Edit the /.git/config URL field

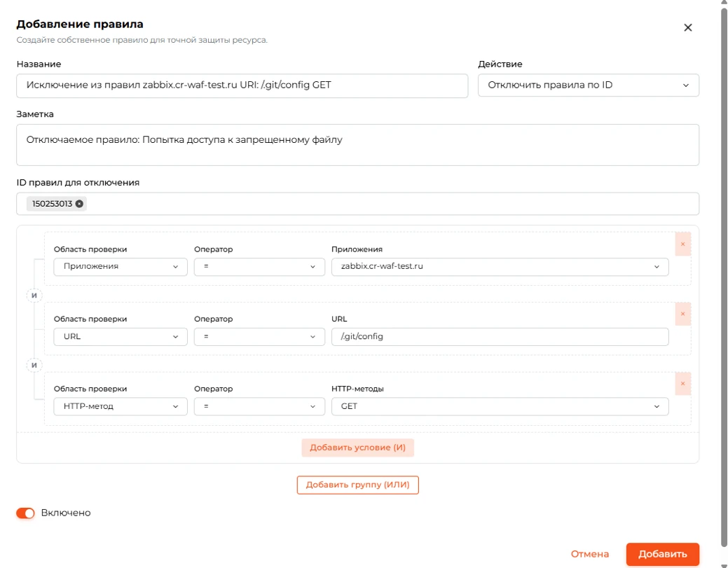coord(500,337)
